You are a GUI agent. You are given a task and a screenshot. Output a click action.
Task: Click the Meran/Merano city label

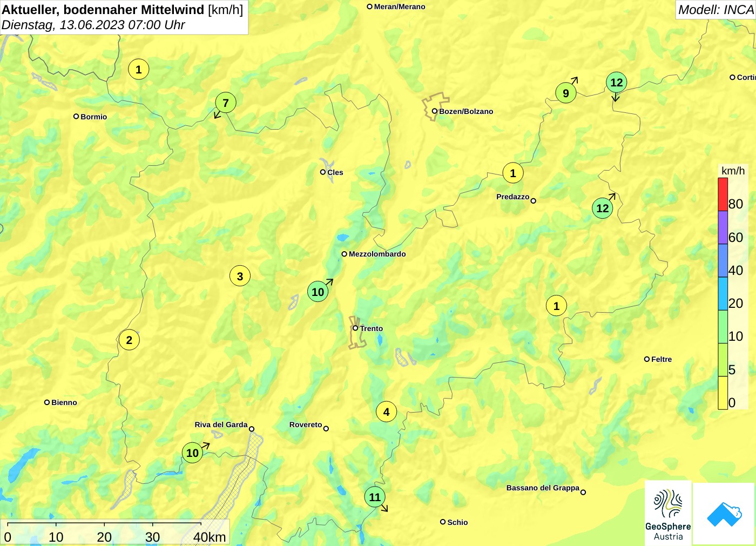[400, 6]
